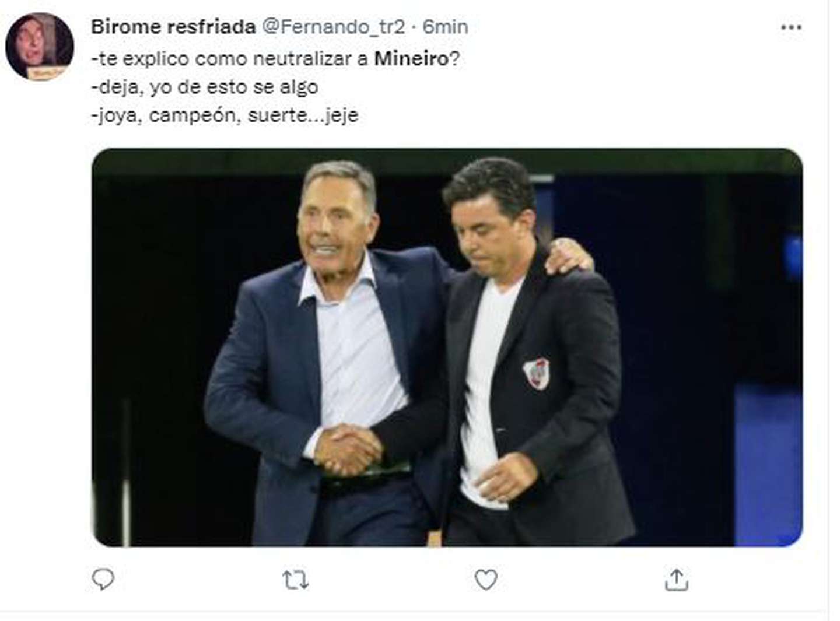This screenshot has height=621, width=840.
Task: Like the tweet with the heart icon
Action: (x=485, y=580)
